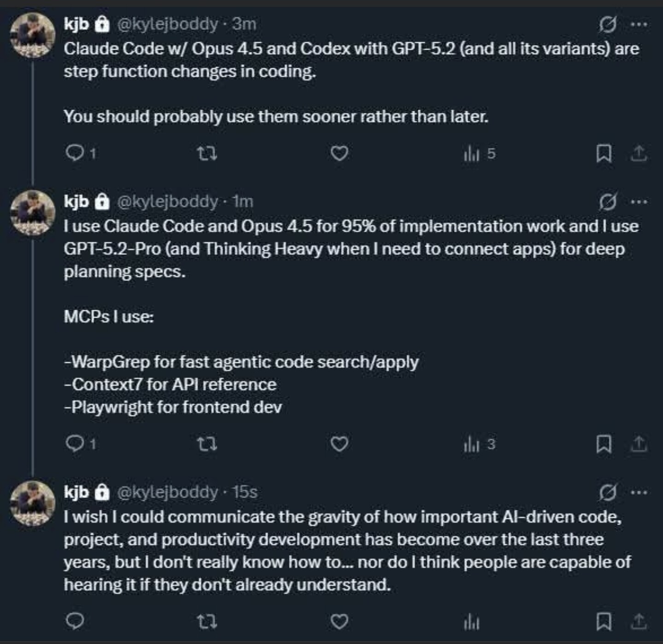View analytics showing 3 views
This screenshot has height=644, width=663.
[479, 444]
